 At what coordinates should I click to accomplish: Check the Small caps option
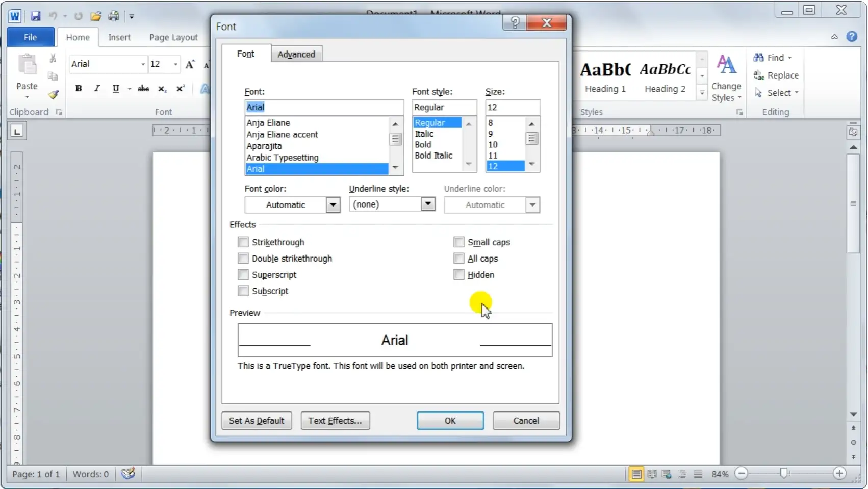point(459,242)
